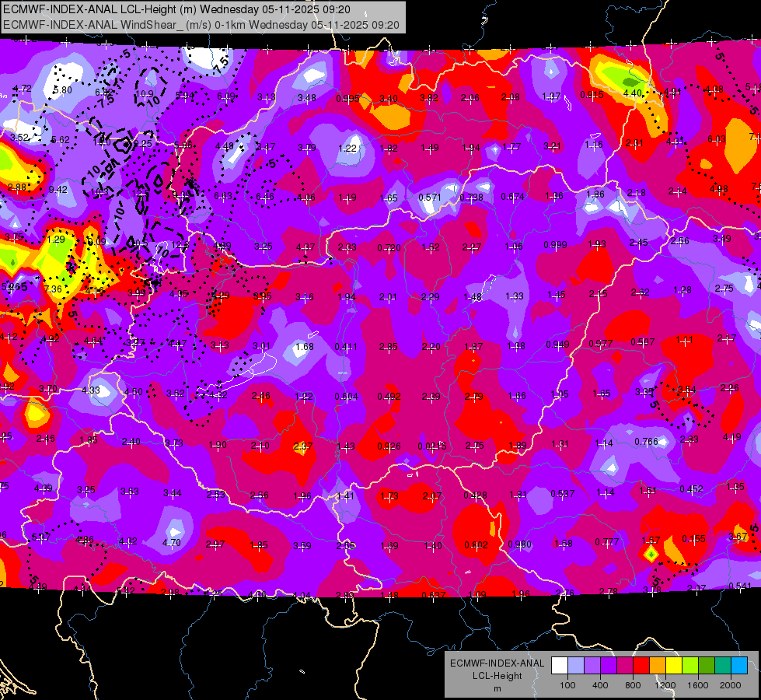Viewport: 761px width, 700px height.
Task: Choose the lime green legend swatch
Action: (690, 665)
